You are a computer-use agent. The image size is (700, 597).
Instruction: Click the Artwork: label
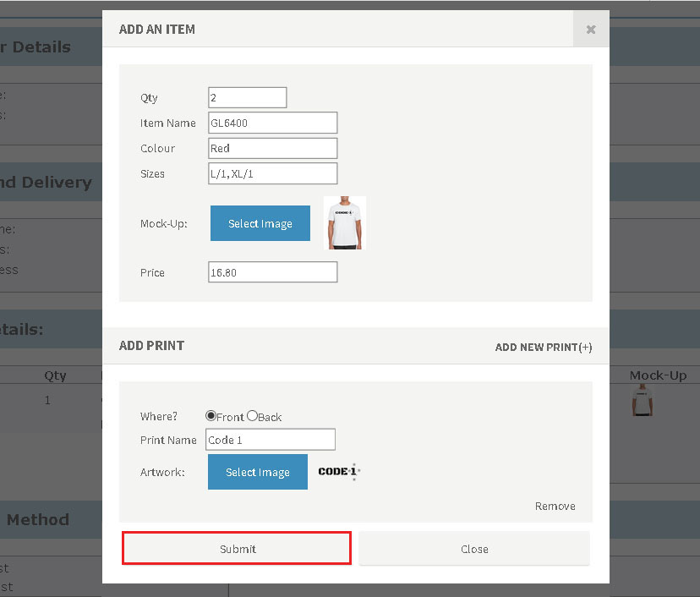(162, 473)
